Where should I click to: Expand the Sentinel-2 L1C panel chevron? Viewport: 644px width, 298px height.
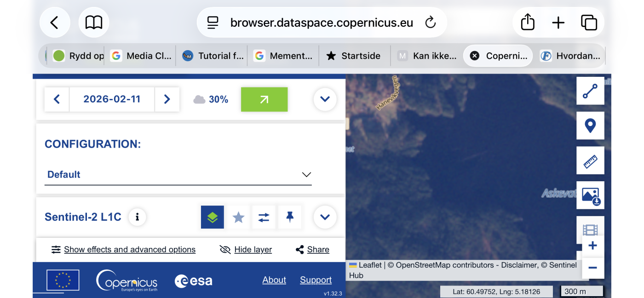pyautogui.click(x=325, y=217)
